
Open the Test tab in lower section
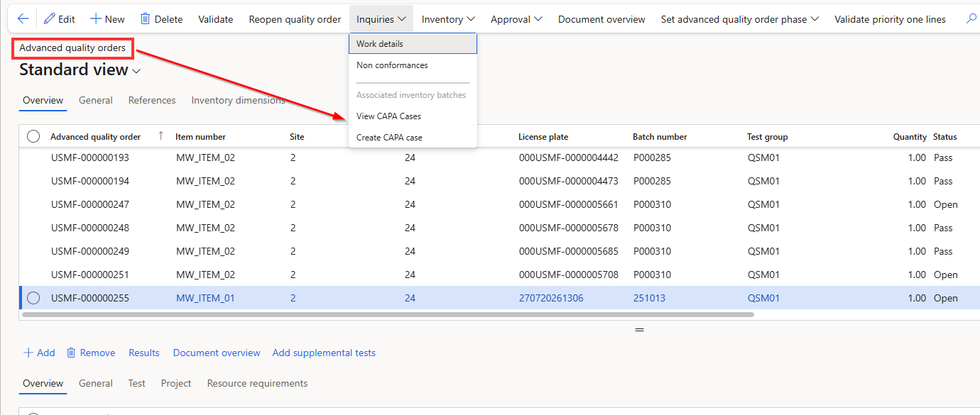(137, 383)
